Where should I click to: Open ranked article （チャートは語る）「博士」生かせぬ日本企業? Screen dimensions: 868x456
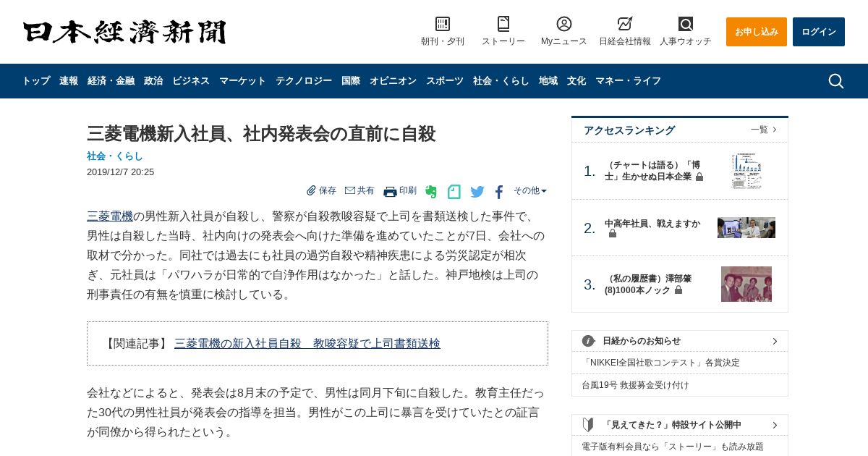coord(652,171)
